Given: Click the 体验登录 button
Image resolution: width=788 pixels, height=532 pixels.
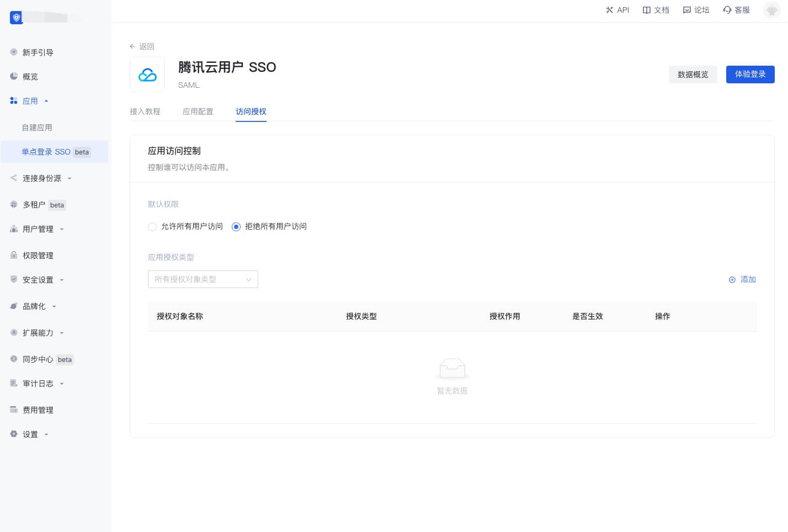Looking at the screenshot, I should [x=750, y=74].
